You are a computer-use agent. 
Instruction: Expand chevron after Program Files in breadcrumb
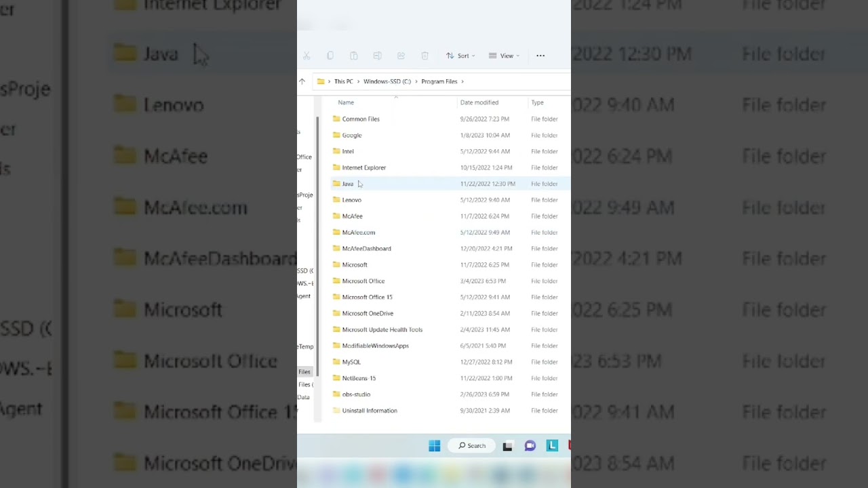(x=462, y=81)
